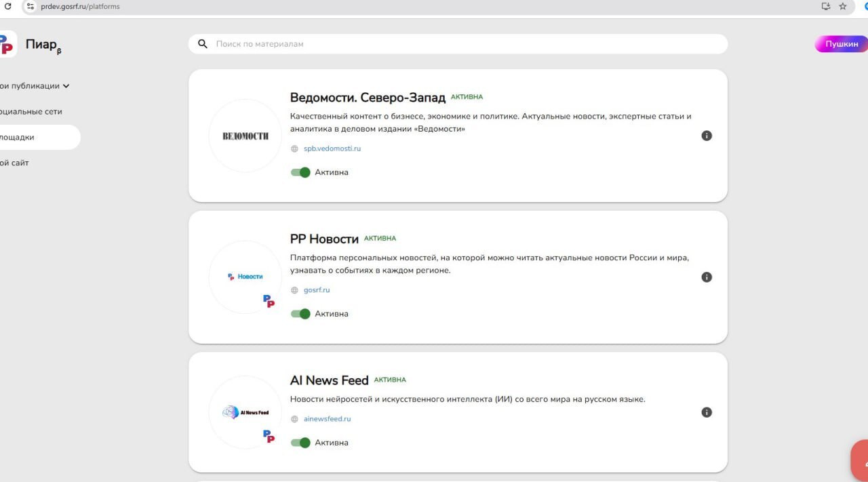Open социальные сети sidebar item

(x=31, y=112)
